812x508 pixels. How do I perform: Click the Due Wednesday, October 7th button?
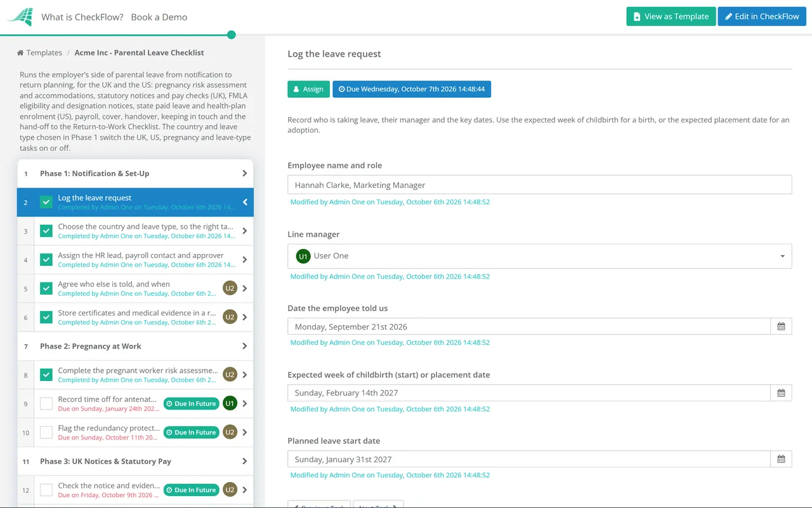[x=412, y=89]
